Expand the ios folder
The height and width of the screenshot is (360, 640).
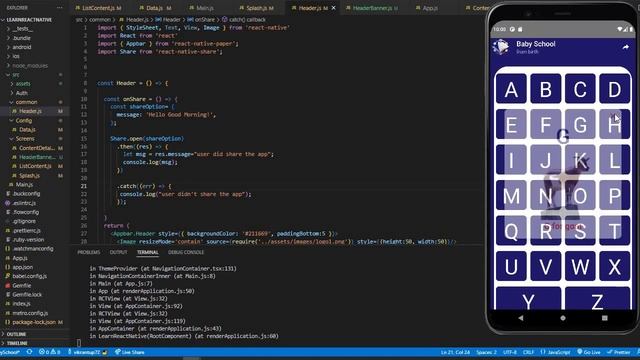pyautogui.click(x=16, y=56)
